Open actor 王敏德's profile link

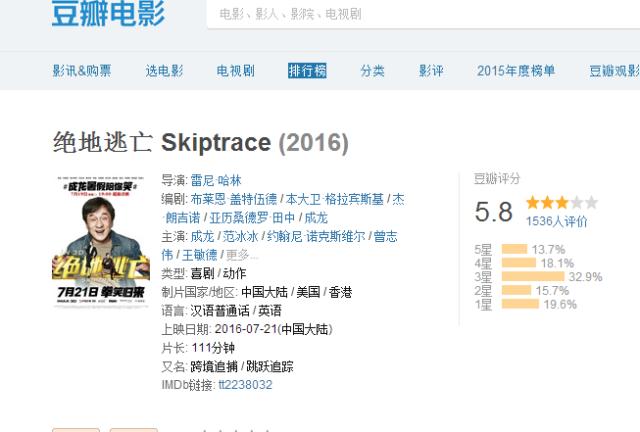(x=199, y=255)
